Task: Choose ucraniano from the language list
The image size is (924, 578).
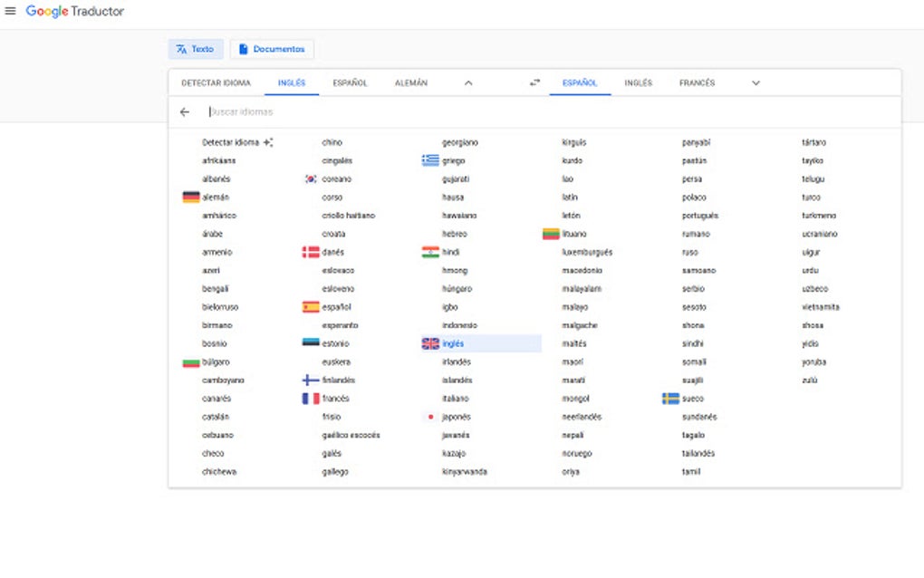Action: [x=820, y=234]
